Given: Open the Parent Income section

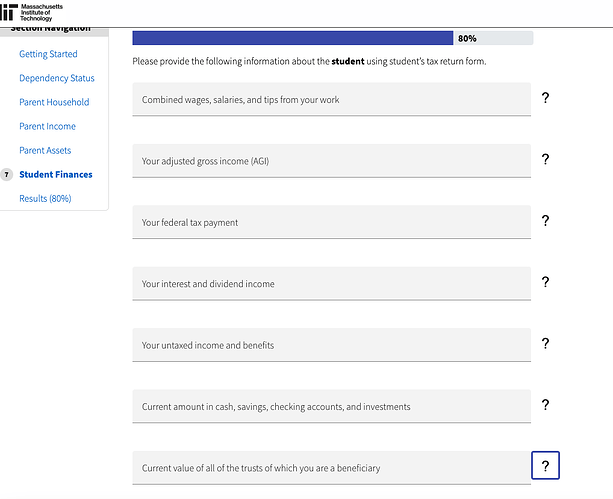Looking at the screenshot, I should [x=47, y=126].
